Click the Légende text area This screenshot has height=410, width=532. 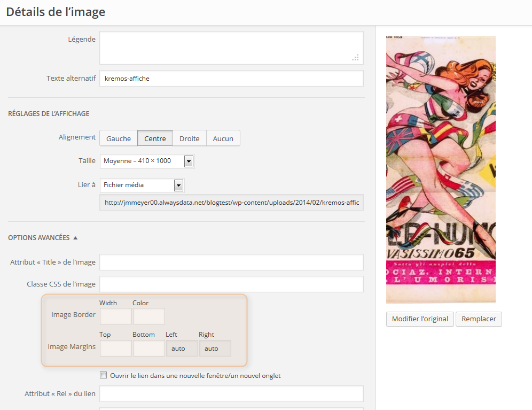point(231,48)
